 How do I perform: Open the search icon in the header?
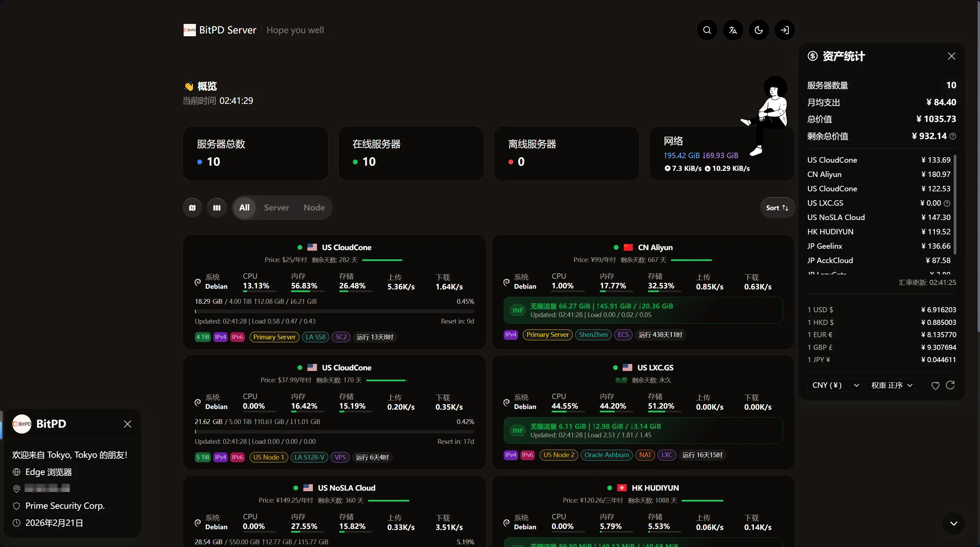[x=707, y=30]
